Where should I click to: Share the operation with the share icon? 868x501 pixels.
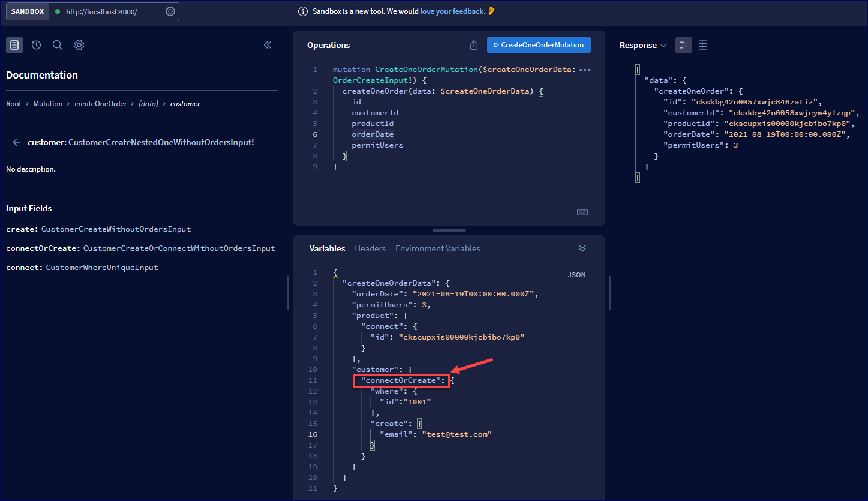coord(474,45)
